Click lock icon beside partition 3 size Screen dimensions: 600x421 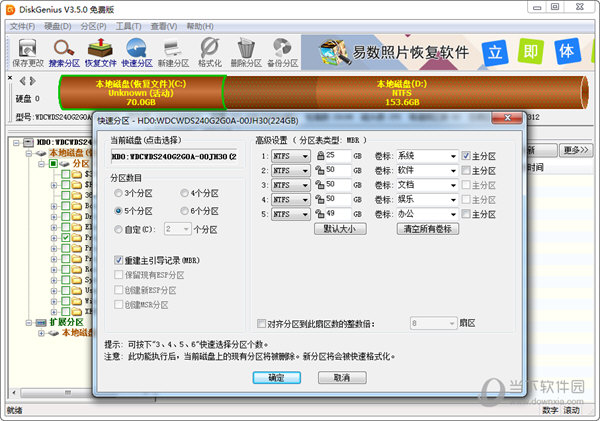tap(320, 184)
